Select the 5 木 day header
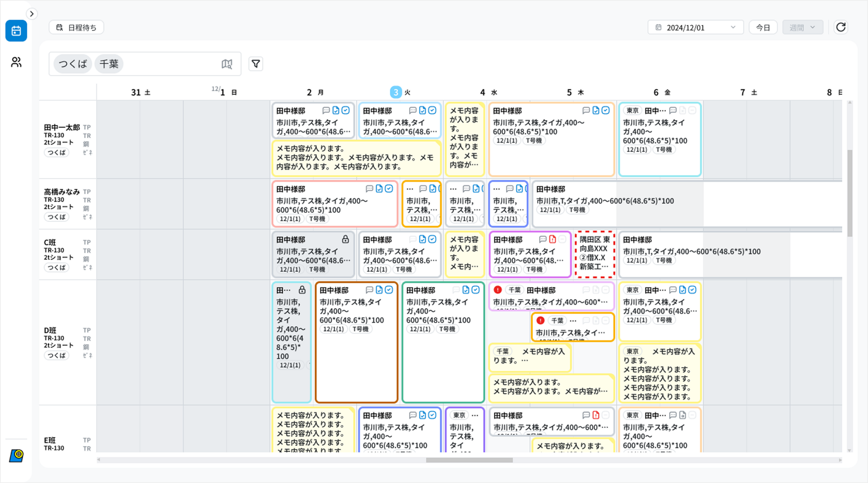 575,92
